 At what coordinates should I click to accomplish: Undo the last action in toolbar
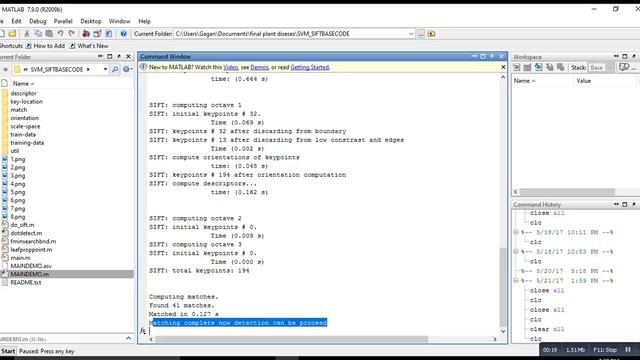tap(60, 33)
